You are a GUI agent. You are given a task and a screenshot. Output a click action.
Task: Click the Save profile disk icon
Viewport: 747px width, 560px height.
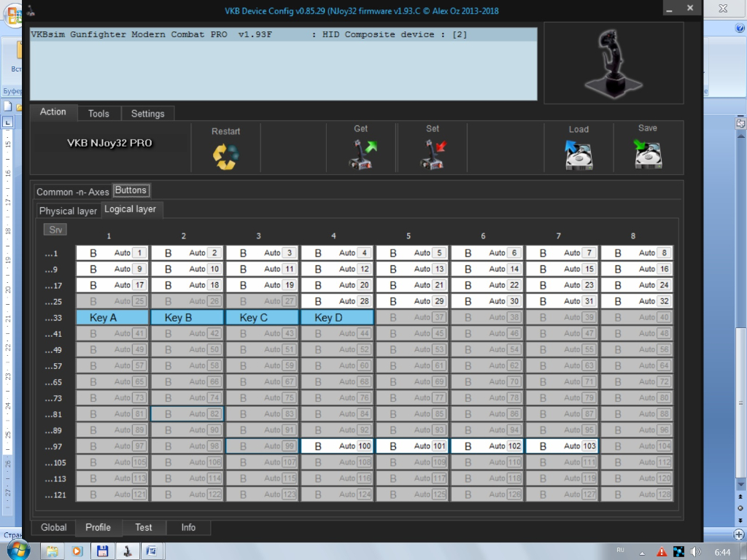click(647, 155)
